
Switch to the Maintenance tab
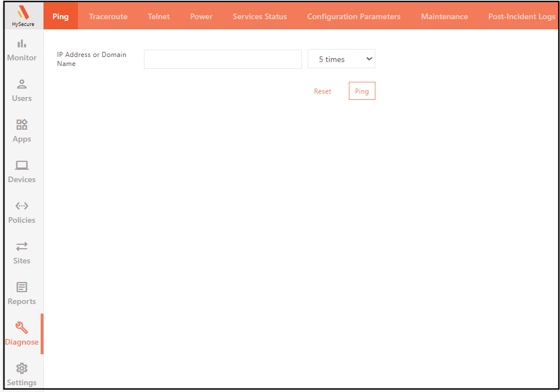(444, 16)
